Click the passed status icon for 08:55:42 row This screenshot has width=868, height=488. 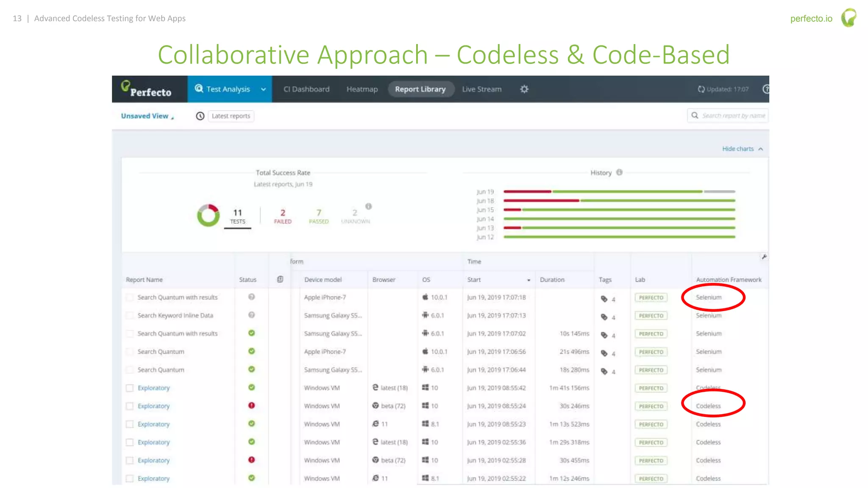tap(251, 387)
